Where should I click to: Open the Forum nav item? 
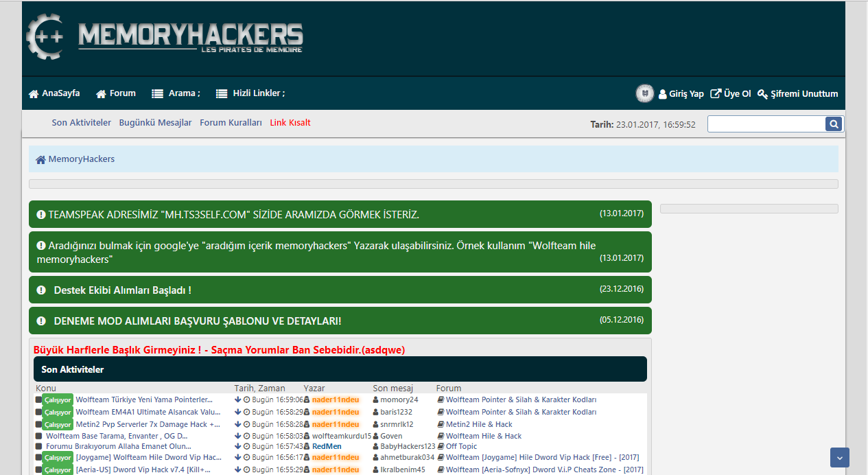[116, 93]
